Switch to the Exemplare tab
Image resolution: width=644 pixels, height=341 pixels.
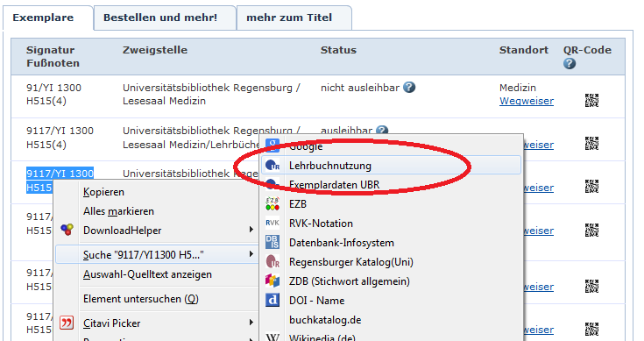[x=48, y=18]
